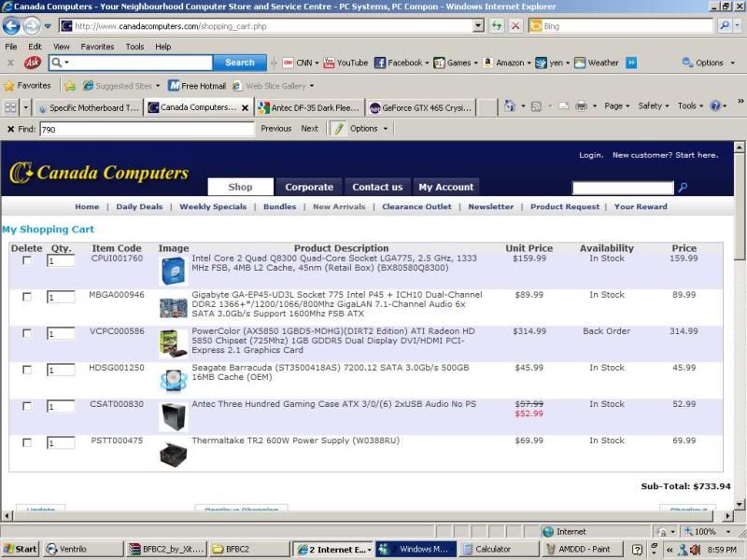Switch to Specific Motherboard tab
Viewport: 747px width, 560px height.
pos(89,108)
